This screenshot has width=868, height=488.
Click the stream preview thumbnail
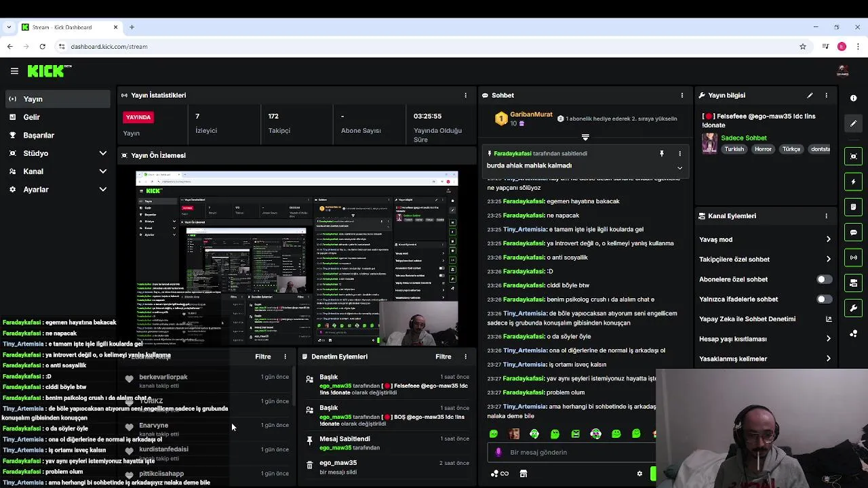[297, 258]
